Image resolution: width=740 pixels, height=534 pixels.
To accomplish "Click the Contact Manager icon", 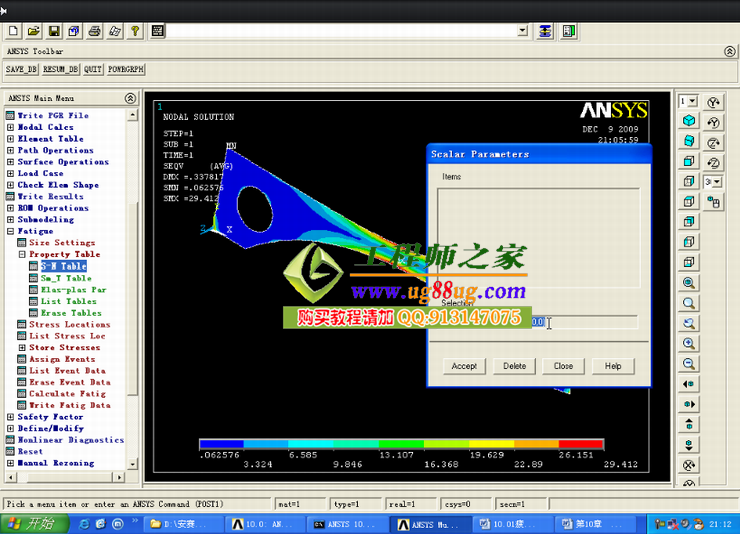I will click(x=569, y=31).
